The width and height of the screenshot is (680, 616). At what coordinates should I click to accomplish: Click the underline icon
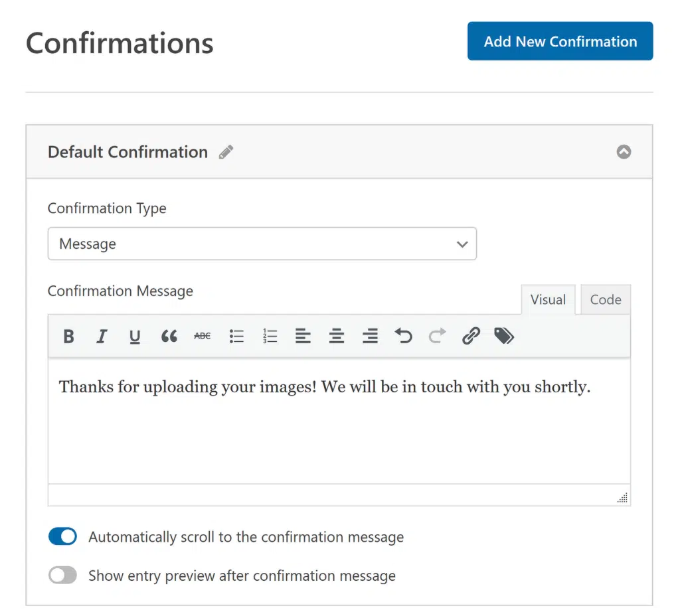(x=135, y=337)
